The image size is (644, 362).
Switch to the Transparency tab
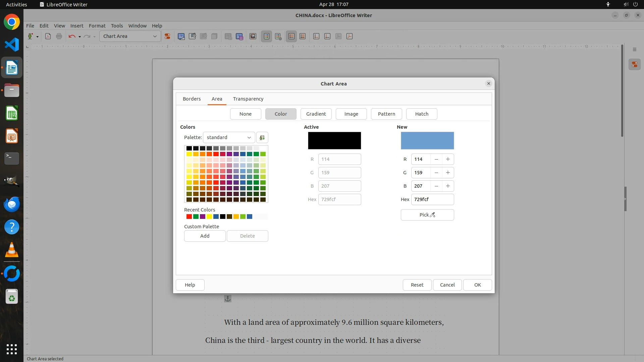(x=248, y=99)
